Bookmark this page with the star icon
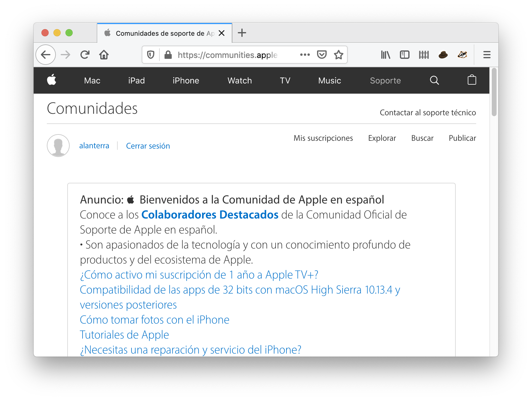The image size is (532, 401). [339, 55]
